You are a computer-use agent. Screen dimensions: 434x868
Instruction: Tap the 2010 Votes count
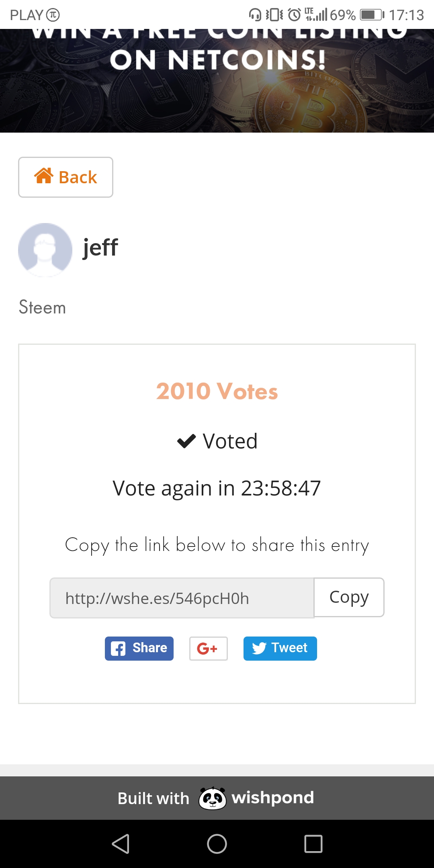217,391
